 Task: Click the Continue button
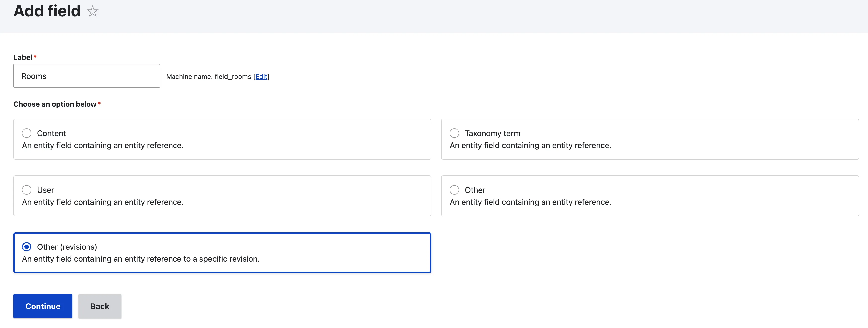(43, 306)
